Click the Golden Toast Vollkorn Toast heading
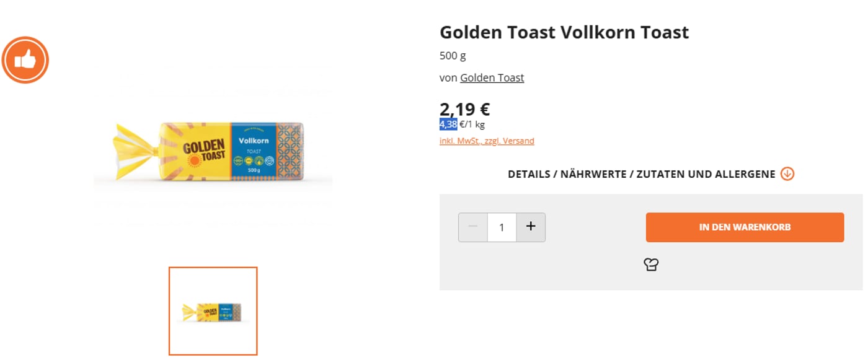868x363 pixels. pos(564,32)
